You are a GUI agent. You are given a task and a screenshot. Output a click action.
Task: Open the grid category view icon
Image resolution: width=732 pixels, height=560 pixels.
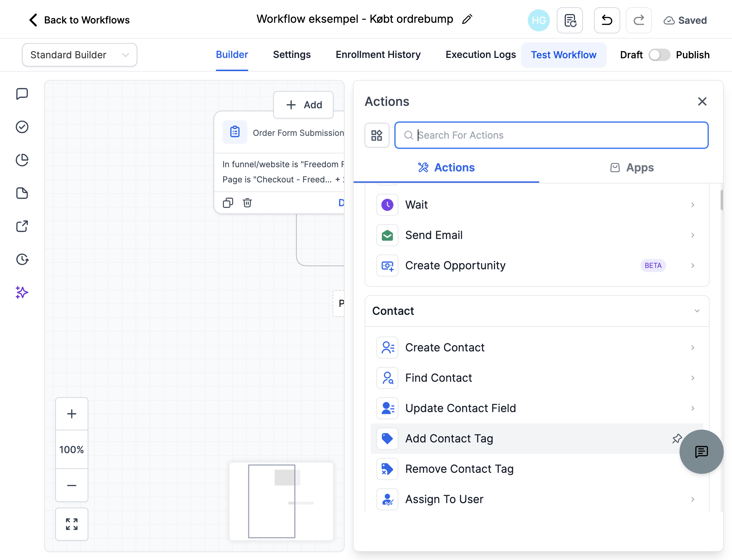coord(377,135)
